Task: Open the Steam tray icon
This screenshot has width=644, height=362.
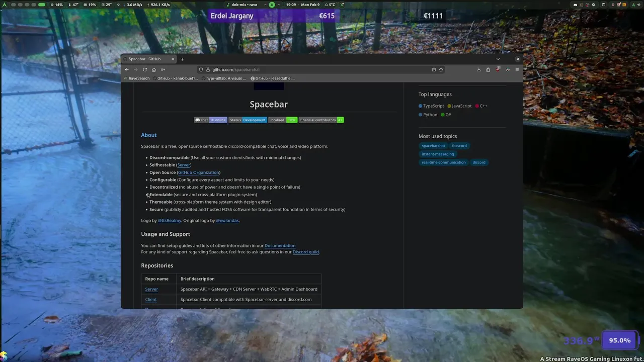Action: coord(593,5)
